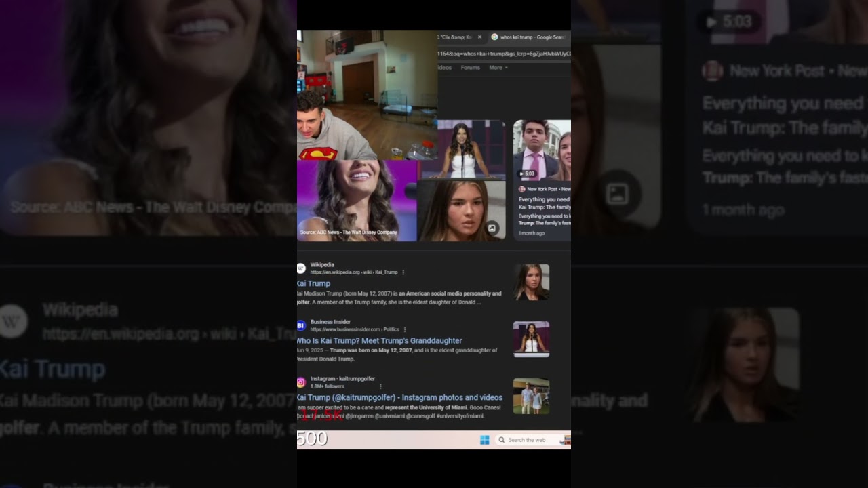
Task: Open the Instagram result thumbnail photo
Action: (531, 396)
